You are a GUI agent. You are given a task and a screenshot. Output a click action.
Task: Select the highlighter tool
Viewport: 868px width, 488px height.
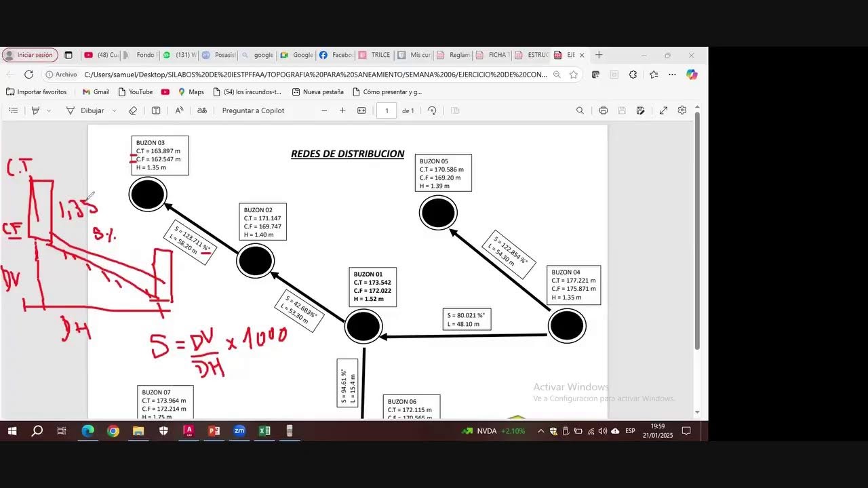coord(36,110)
